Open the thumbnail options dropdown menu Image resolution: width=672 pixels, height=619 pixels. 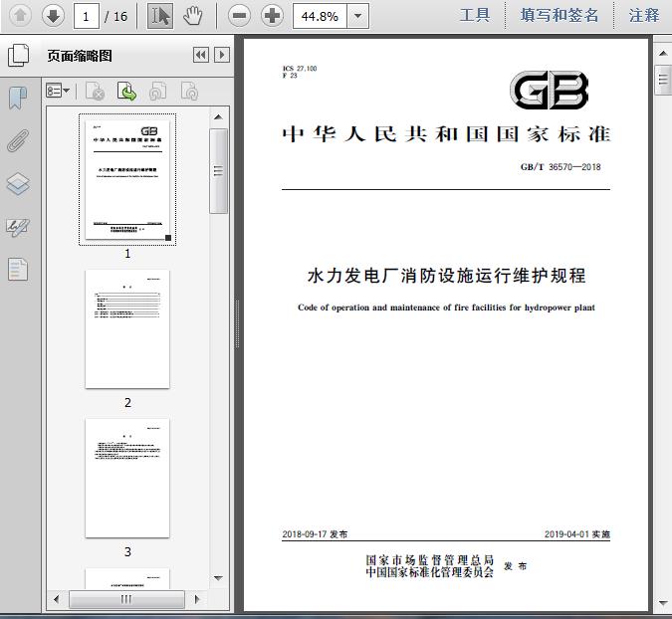tap(58, 91)
